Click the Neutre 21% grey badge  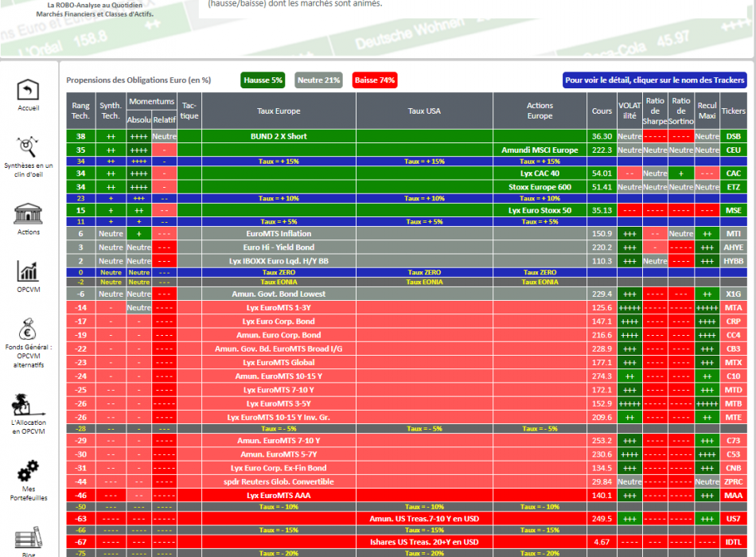pyautogui.click(x=318, y=80)
